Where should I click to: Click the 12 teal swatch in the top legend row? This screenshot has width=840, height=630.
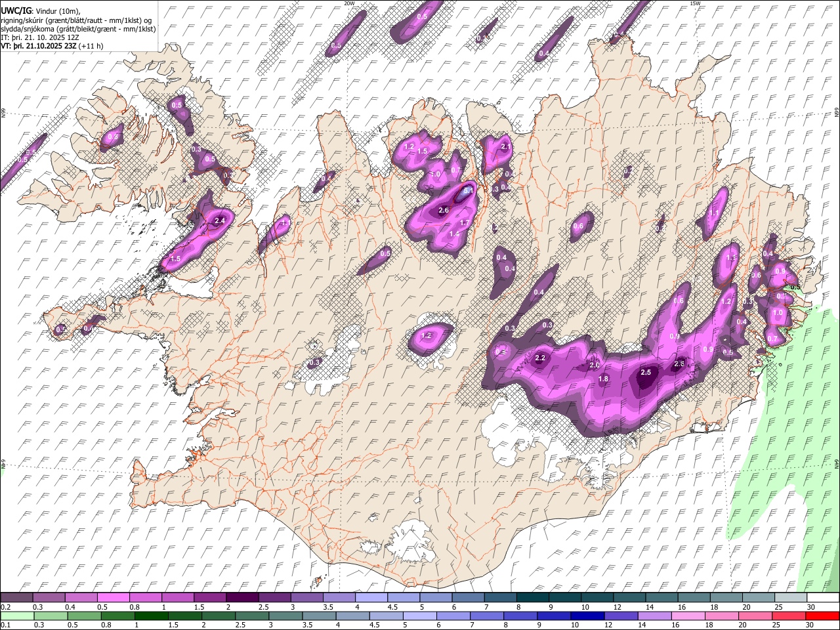tap(629, 598)
